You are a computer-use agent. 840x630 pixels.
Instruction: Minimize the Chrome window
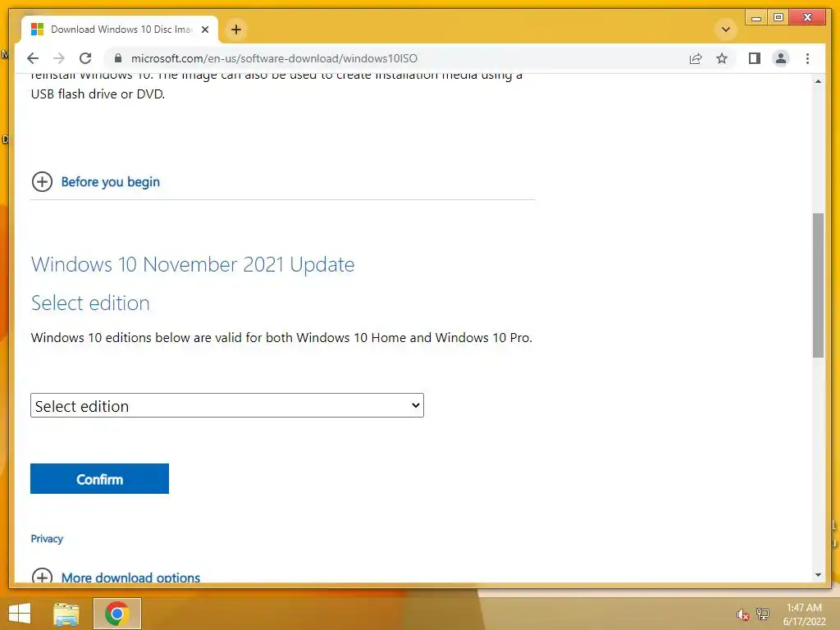756,18
